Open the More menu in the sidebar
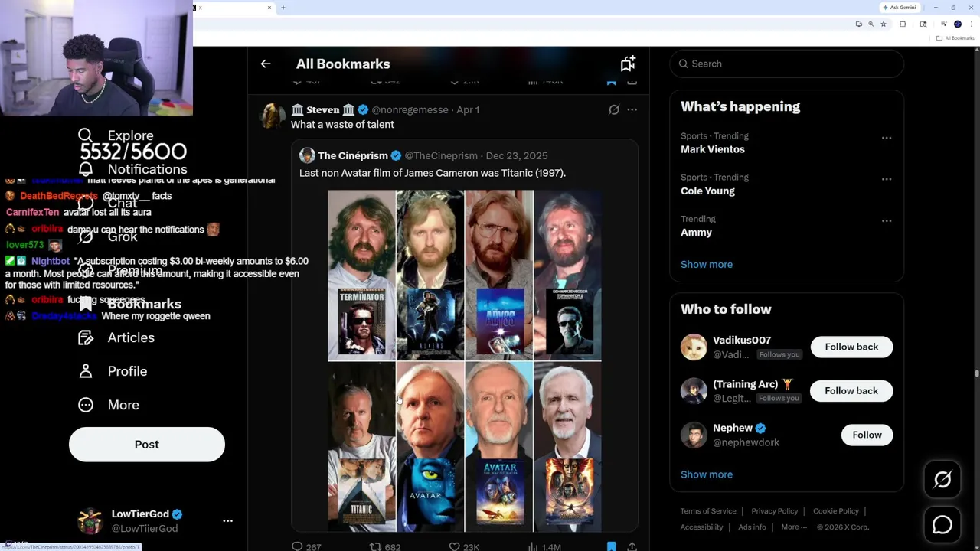This screenshot has width=980, height=551. pyautogui.click(x=109, y=405)
